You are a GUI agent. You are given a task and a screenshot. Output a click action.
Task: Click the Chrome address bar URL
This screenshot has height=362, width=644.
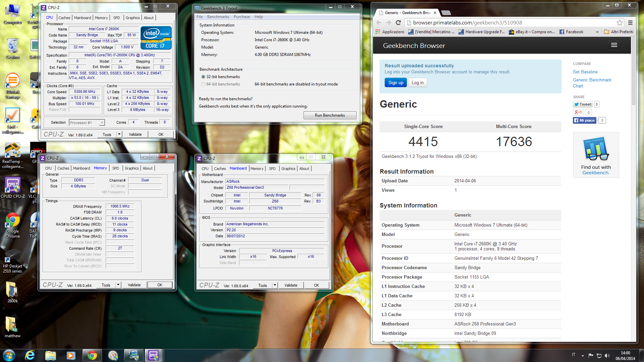pos(467,22)
